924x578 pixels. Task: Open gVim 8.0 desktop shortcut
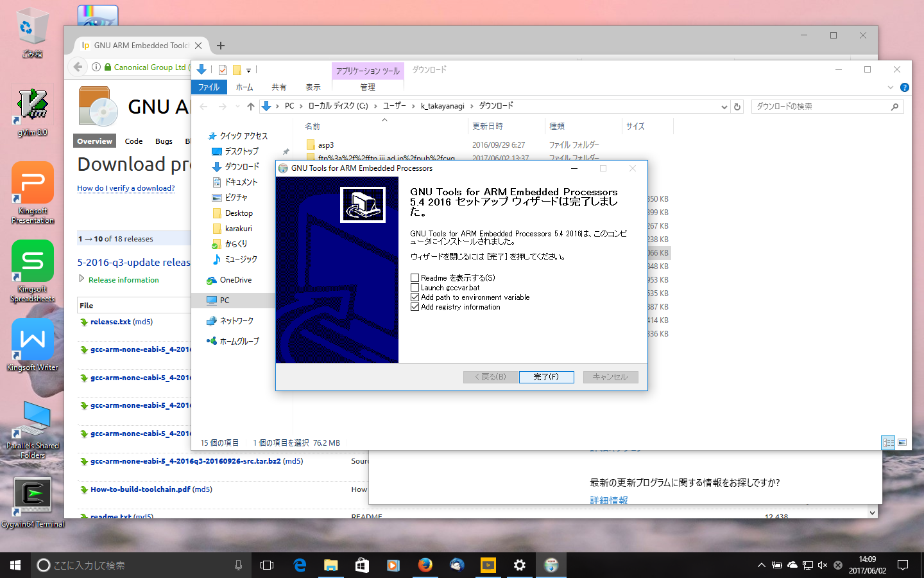point(32,112)
